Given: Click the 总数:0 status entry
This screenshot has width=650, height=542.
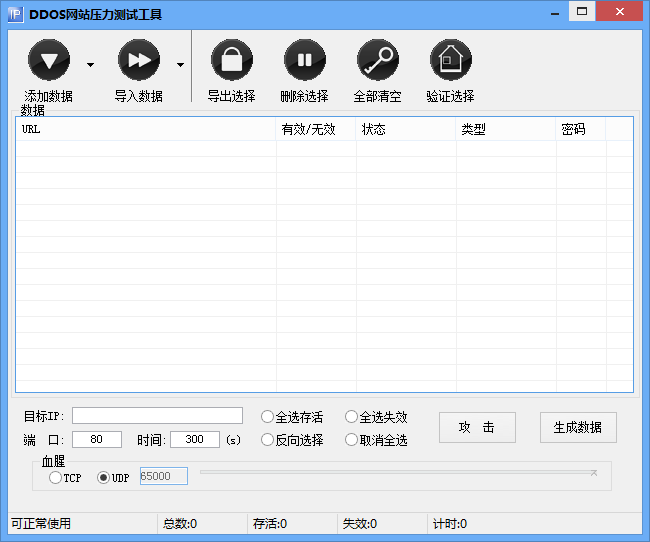Looking at the screenshot, I should [x=180, y=524].
